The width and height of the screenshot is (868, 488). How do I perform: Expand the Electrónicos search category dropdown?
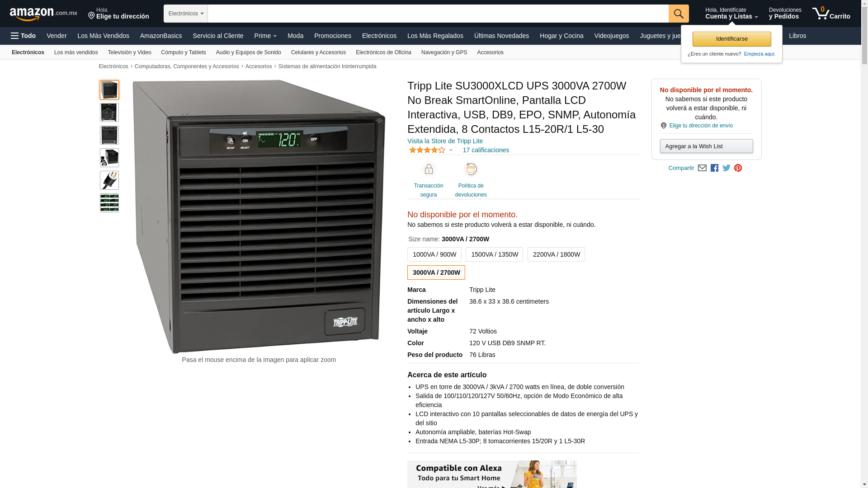pos(186,14)
